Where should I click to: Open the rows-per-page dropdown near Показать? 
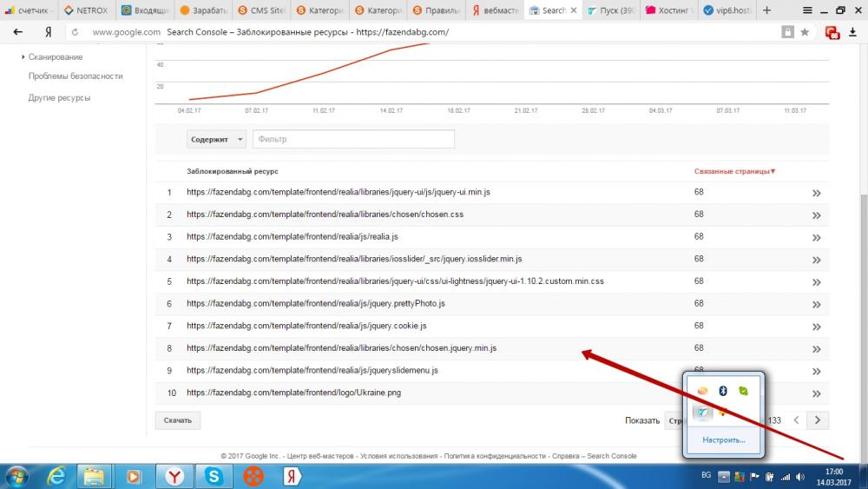(x=674, y=421)
